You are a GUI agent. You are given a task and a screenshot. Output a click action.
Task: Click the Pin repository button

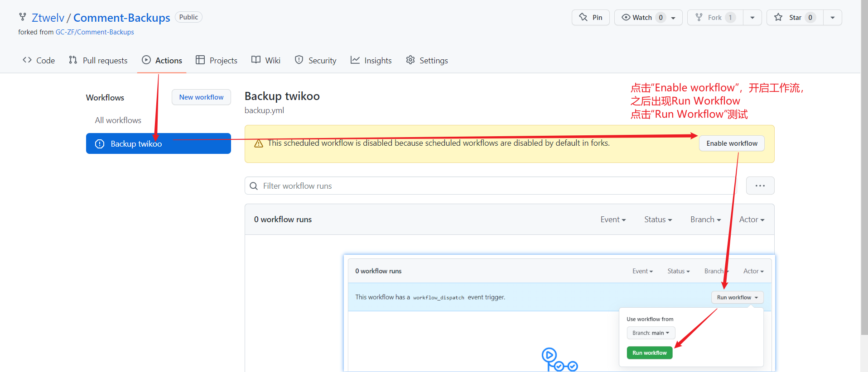pos(590,18)
